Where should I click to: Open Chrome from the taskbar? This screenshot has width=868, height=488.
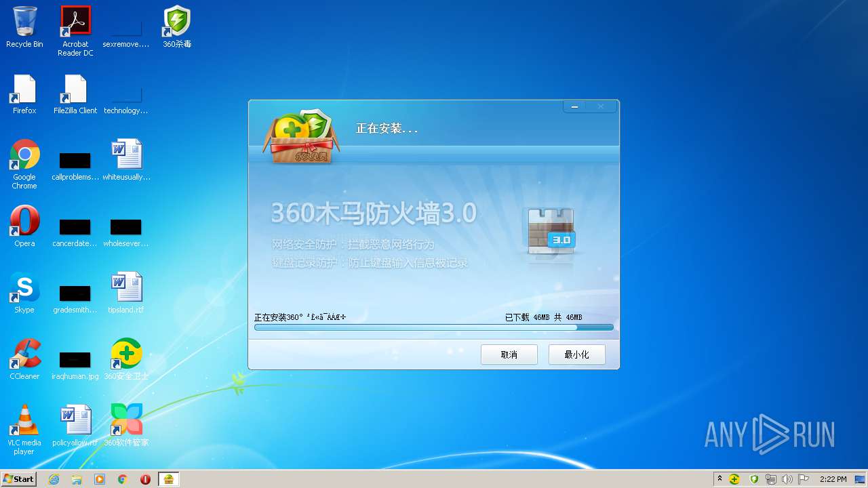coord(123,479)
